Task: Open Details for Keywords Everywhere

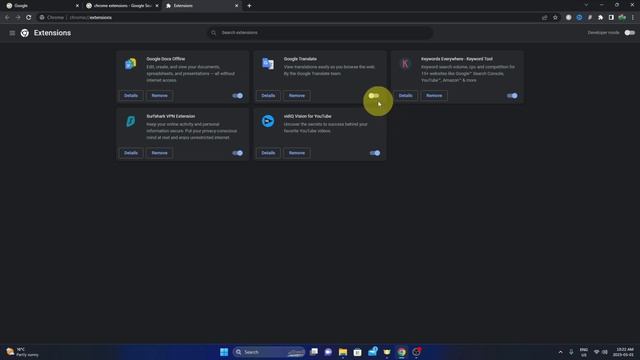Action: click(x=405, y=96)
